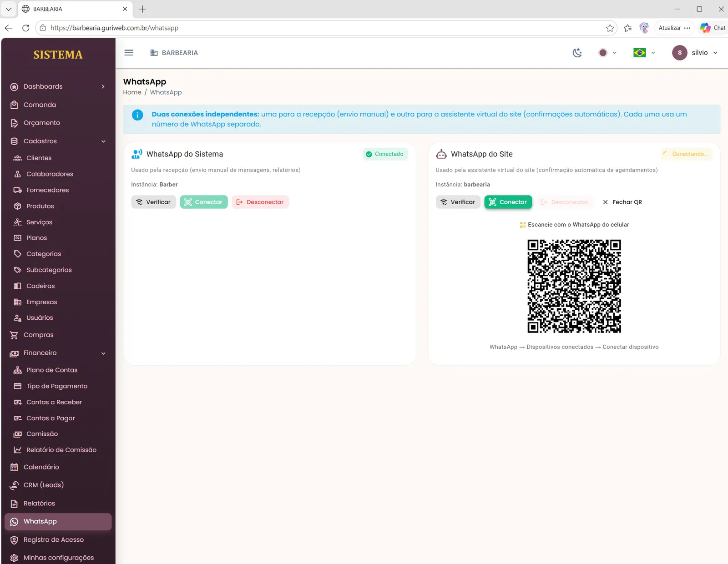The height and width of the screenshot is (564, 728).
Task: Click the Comissão sidebar icon
Action: click(x=18, y=434)
